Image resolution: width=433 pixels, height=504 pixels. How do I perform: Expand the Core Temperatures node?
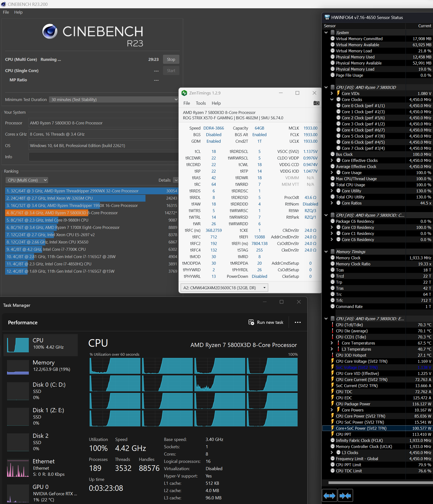tap(332, 343)
